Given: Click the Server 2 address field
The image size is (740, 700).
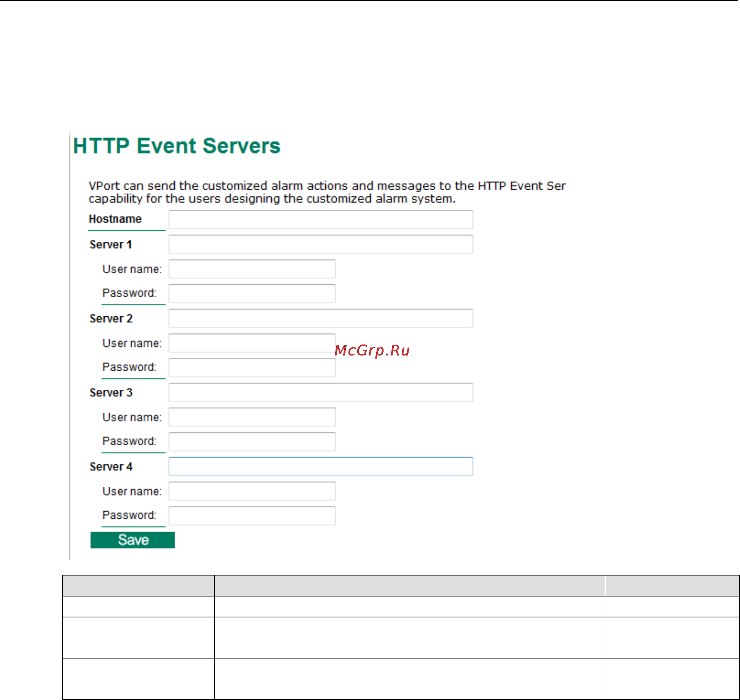Looking at the screenshot, I should point(321,318).
